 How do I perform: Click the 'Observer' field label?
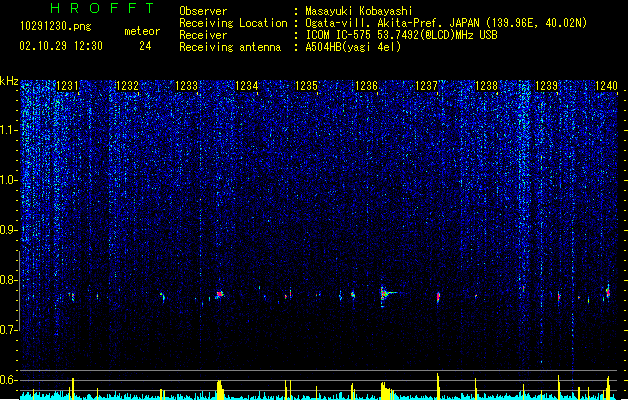point(203,11)
